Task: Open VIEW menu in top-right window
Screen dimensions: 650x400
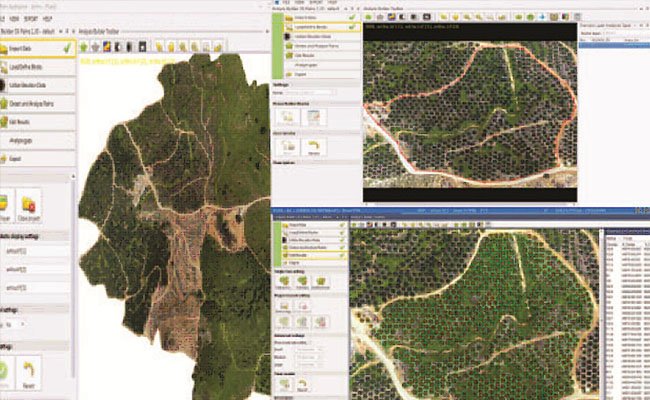Action: click(299, 2)
